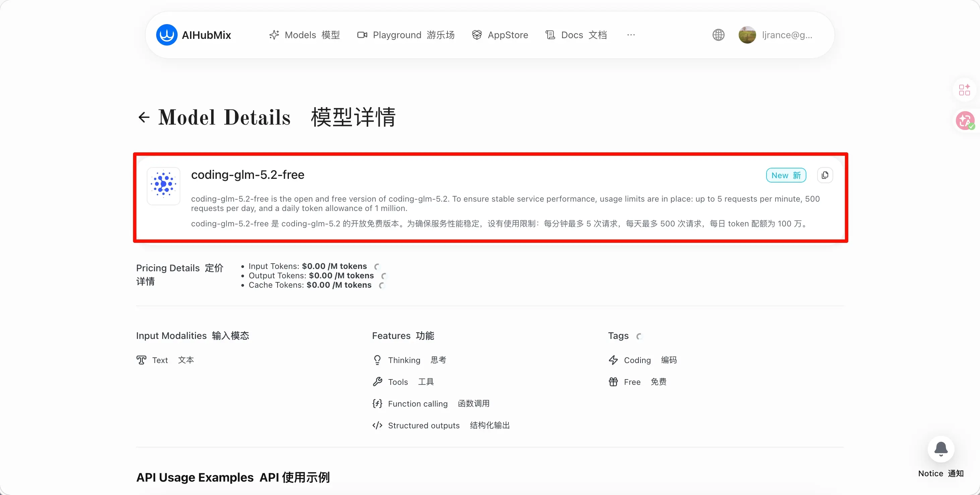
Task: Click the Features 功能 heading
Action: click(403, 336)
